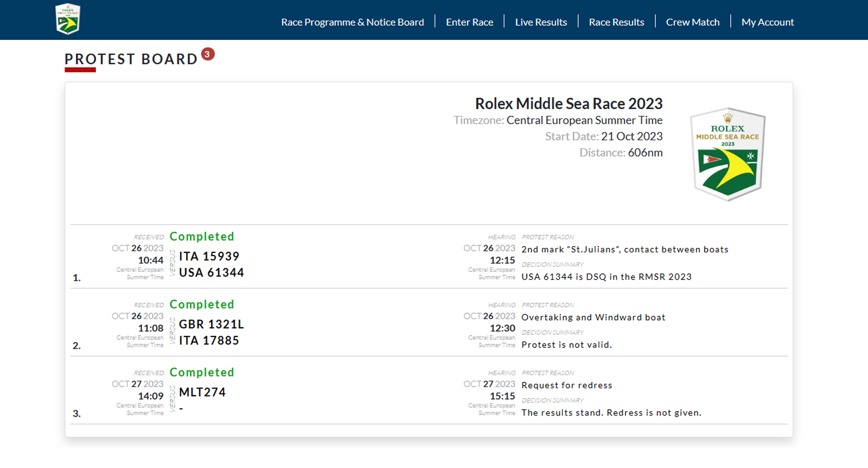The height and width of the screenshot is (468, 868).
Task: Click the Rolex Middle Sea Race 2023 title
Action: [x=569, y=103]
